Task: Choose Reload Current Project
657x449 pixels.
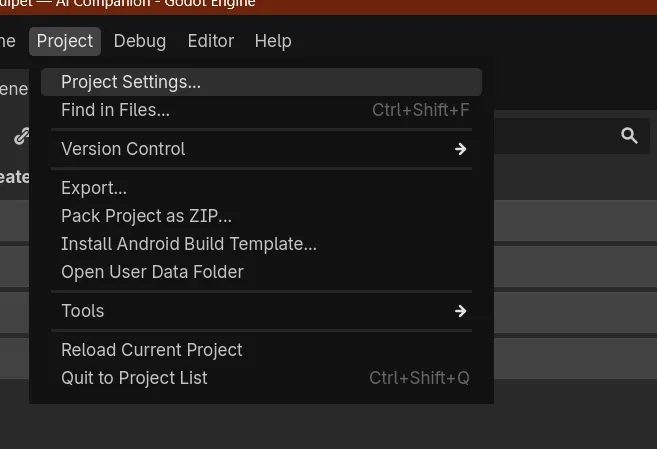Action: coord(261,350)
